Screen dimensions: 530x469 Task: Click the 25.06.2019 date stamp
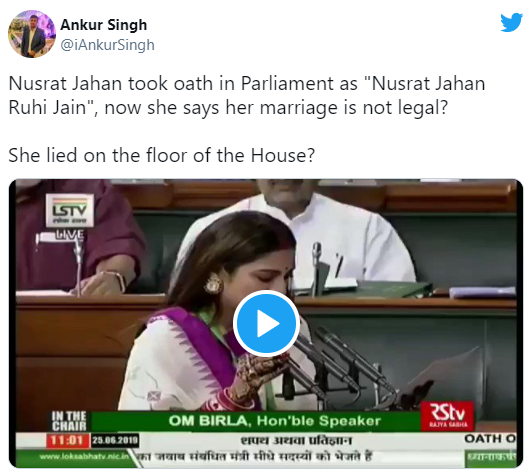point(115,440)
